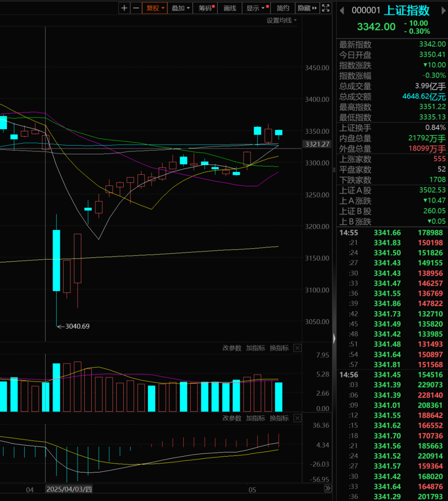448x501 pixels.
Task: Zoom out chart with minus icon
Action: (136, 8)
